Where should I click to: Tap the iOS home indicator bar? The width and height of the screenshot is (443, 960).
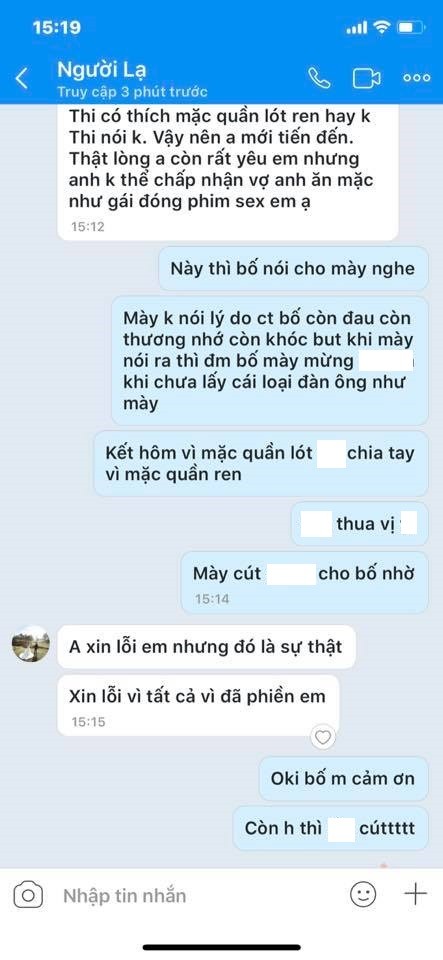point(222,948)
